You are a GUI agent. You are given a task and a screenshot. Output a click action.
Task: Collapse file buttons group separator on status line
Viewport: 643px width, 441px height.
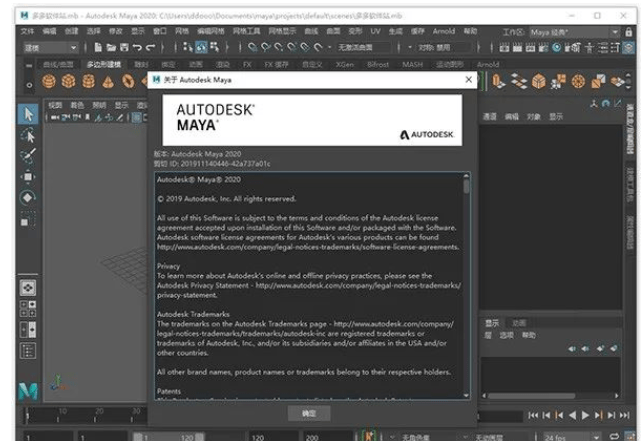tap(85, 48)
